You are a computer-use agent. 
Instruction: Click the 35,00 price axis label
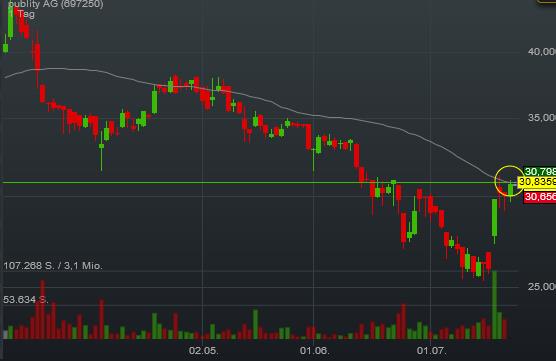(x=542, y=118)
